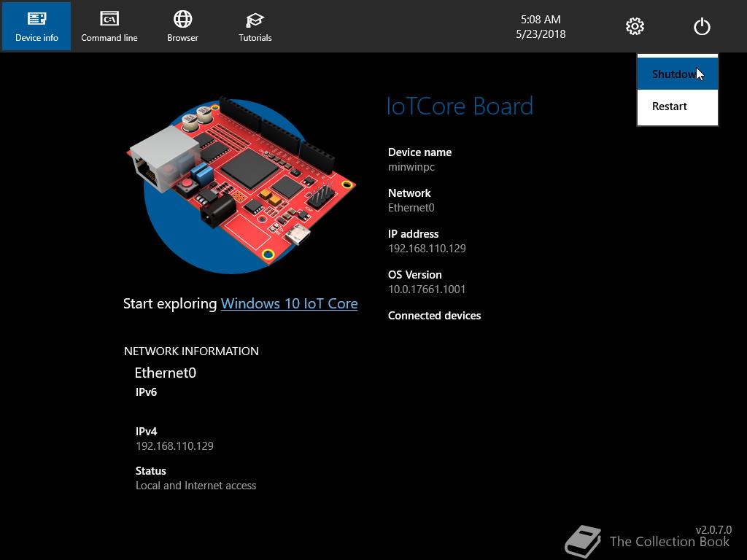This screenshot has width=747, height=560.
Task: Open the Command line tab
Action: tap(109, 26)
